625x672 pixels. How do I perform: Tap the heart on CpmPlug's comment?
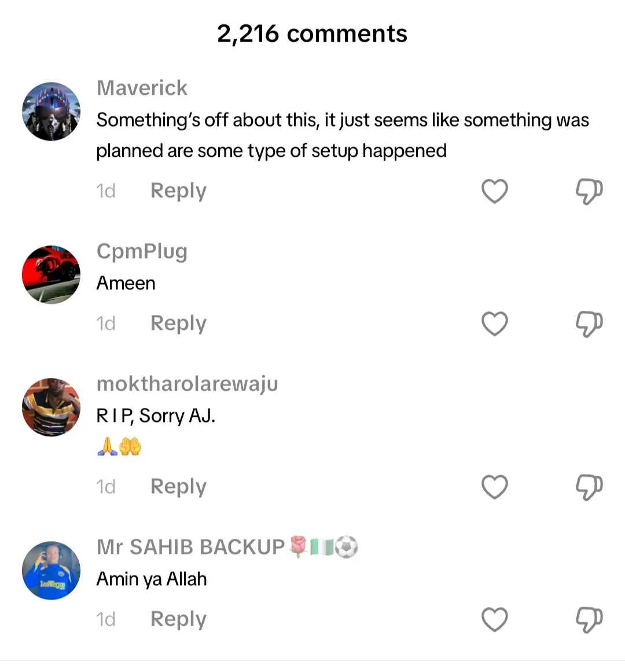(x=495, y=324)
